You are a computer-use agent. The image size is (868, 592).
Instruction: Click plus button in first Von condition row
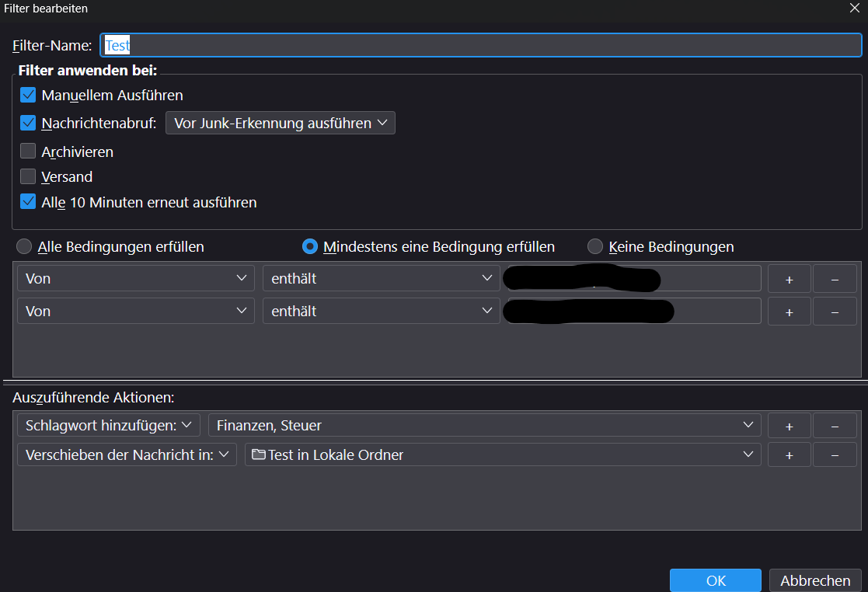pos(789,279)
